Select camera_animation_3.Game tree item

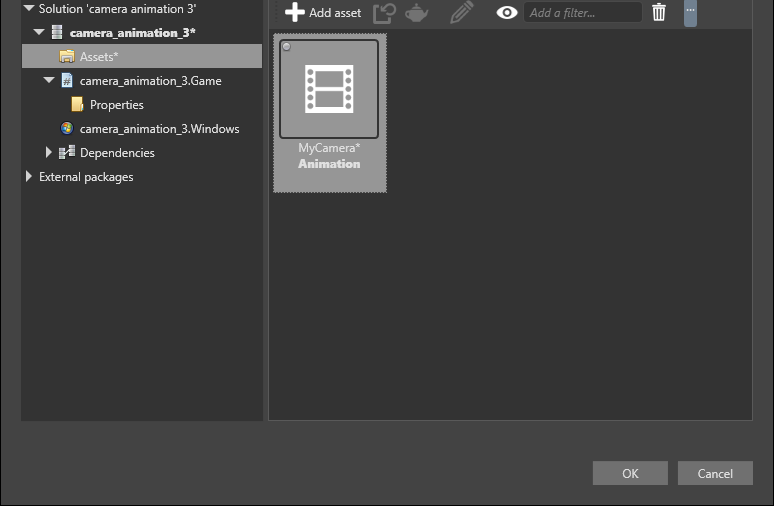(x=151, y=80)
